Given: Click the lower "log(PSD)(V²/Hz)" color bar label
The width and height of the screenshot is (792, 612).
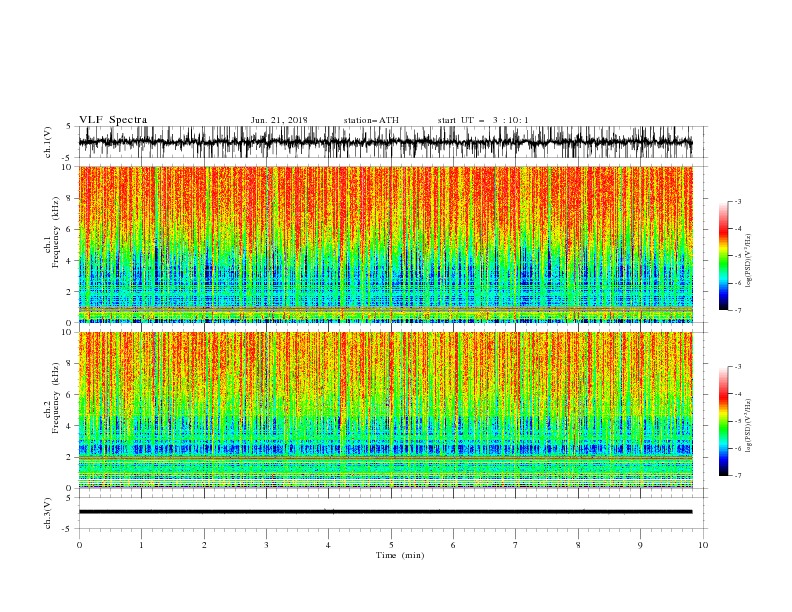Looking at the screenshot, I should pyautogui.click(x=748, y=425).
